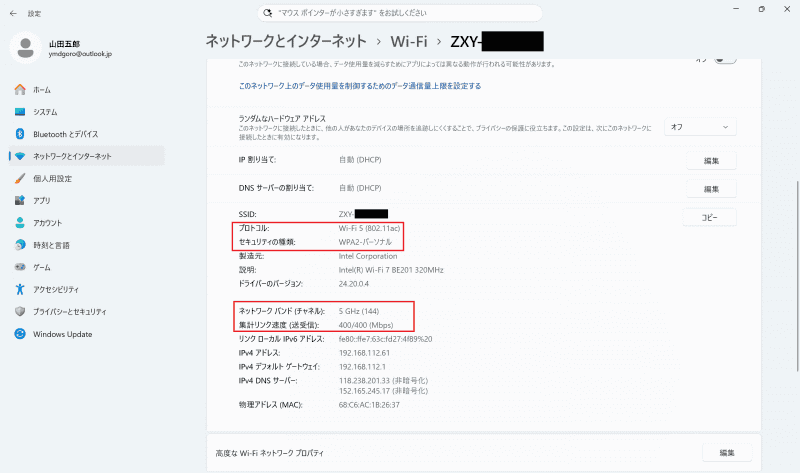Open アクセシビリティ settings
The height and width of the screenshot is (473, 800).
coord(87,290)
